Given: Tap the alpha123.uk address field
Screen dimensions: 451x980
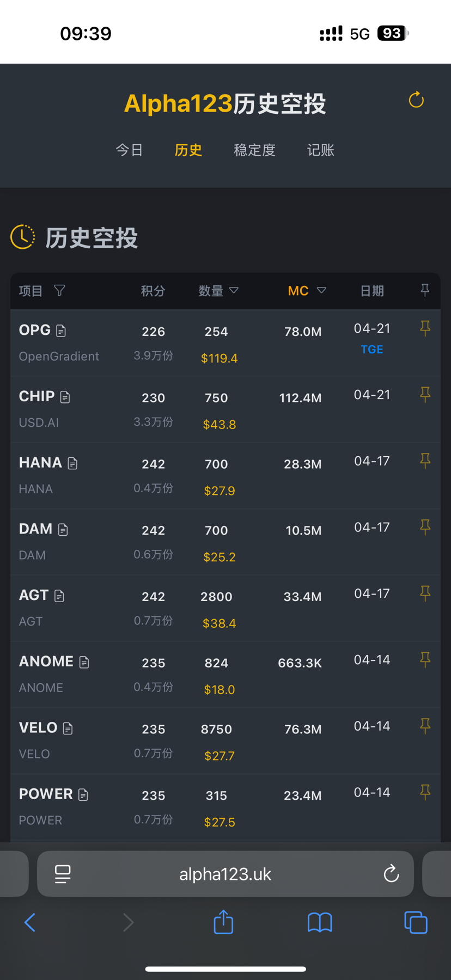Looking at the screenshot, I should click(x=225, y=874).
